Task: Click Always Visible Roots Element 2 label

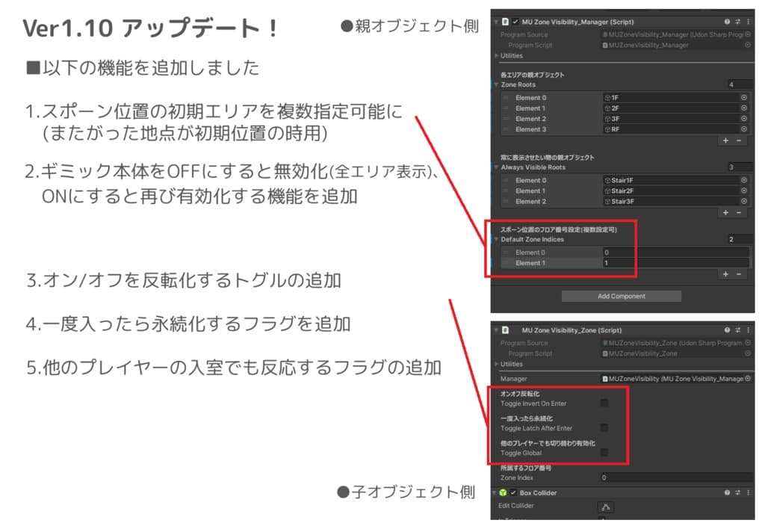Action: coord(531,201)
